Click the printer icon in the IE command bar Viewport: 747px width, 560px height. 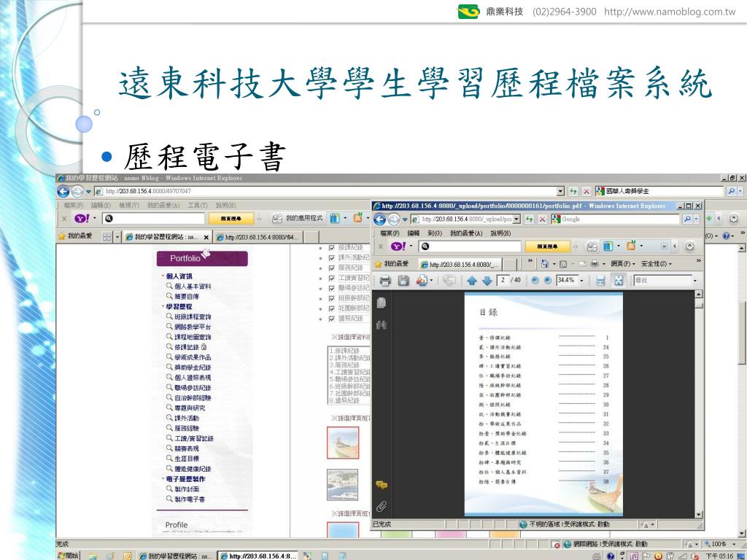pyautogui.click(x=594, y=263)
